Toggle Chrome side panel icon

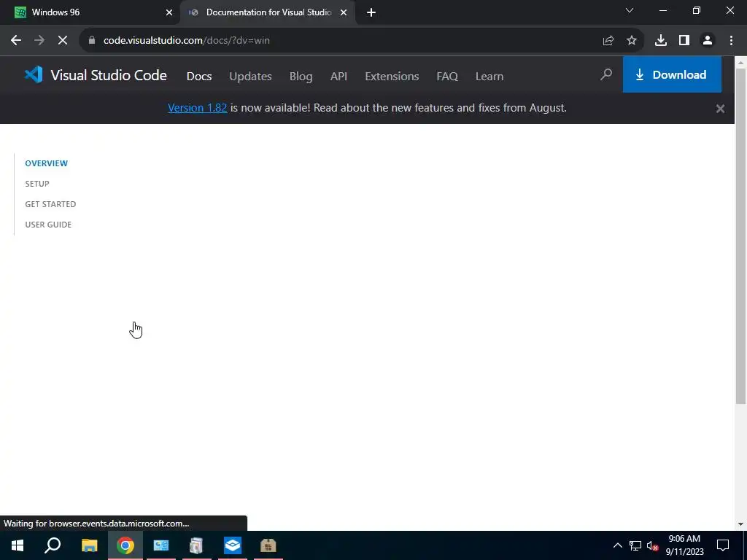point(684,41)
